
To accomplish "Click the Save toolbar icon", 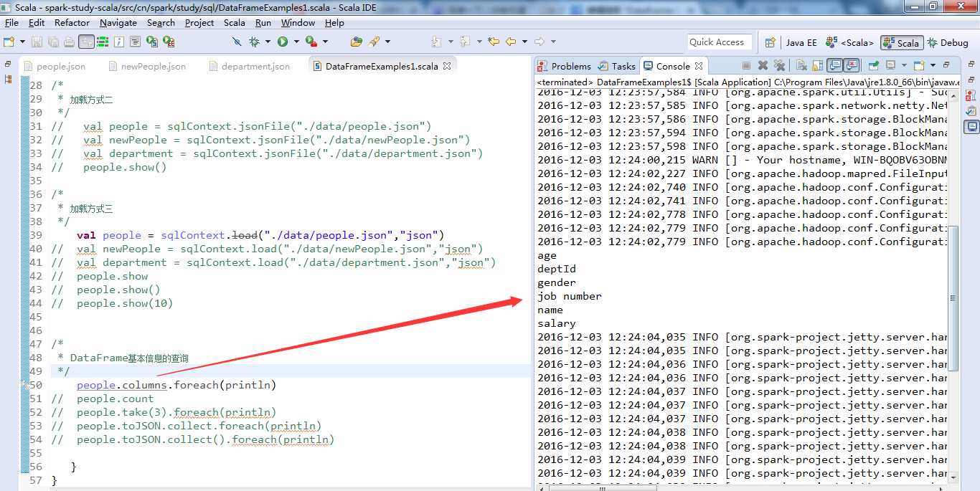I will pyautogui.click(x=37, y=42).
